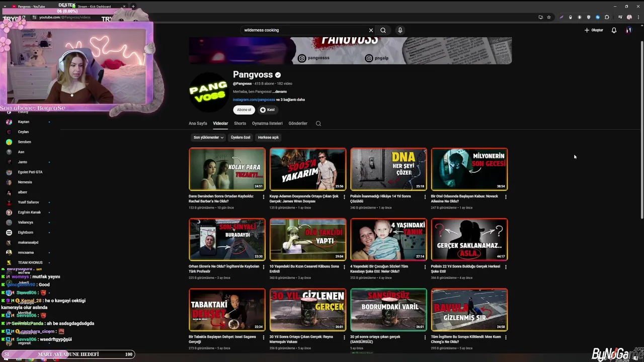Select the Videolar tab
The width and height of the screenshot is (644, 362).
click(x=220, y=123)
